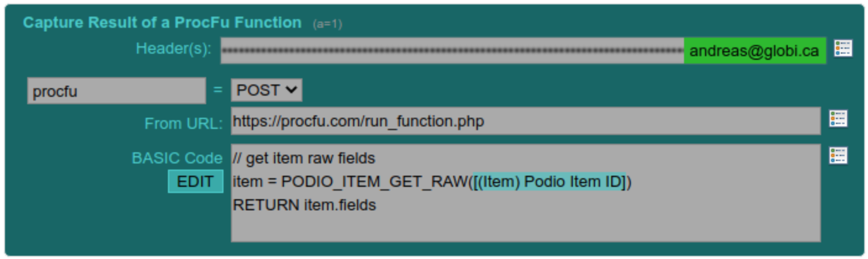The width and height of the screenshot is (868, 259).
Task: Click the procfu.com/run_function.php URL field
Action: point(525,121)
